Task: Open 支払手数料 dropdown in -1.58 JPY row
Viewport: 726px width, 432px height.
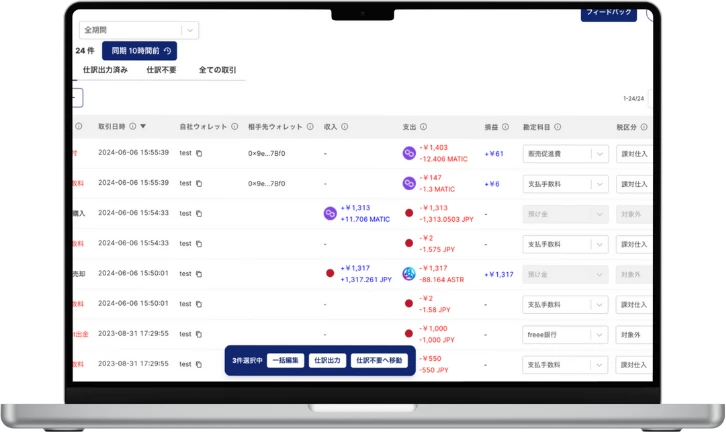Action: click(x=565, y=305)
